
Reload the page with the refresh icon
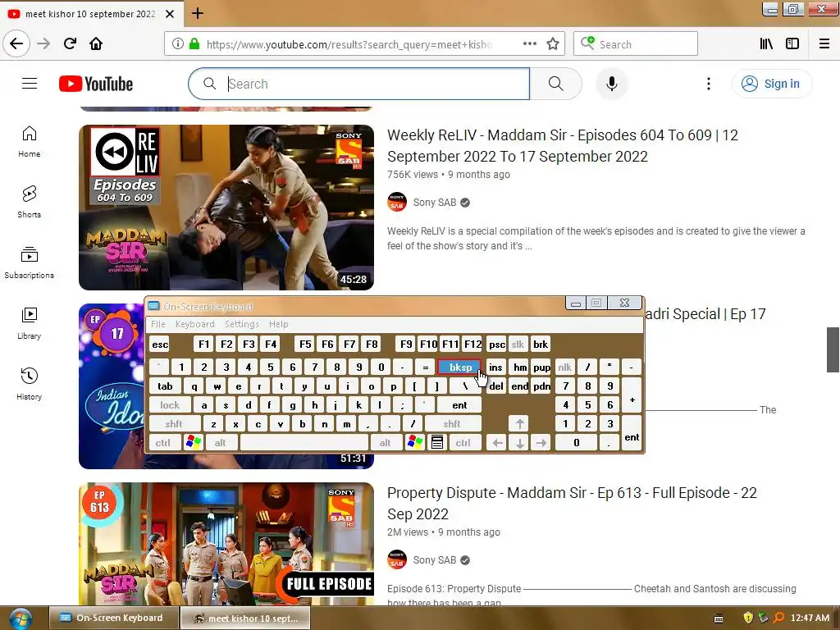pyautogui.click(x=71, y=43)
